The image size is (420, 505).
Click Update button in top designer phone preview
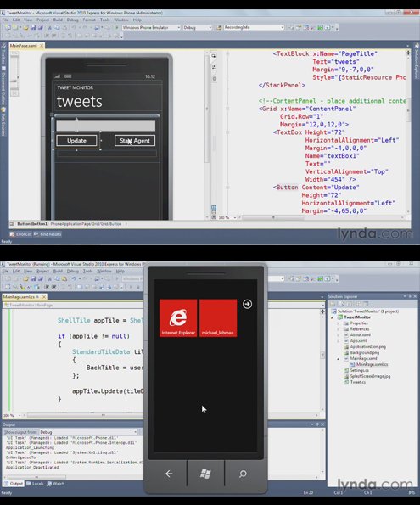(x=76, y=141)
